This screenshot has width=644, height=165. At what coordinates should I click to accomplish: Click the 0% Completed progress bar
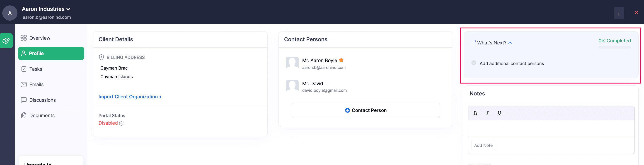(615, 47)
